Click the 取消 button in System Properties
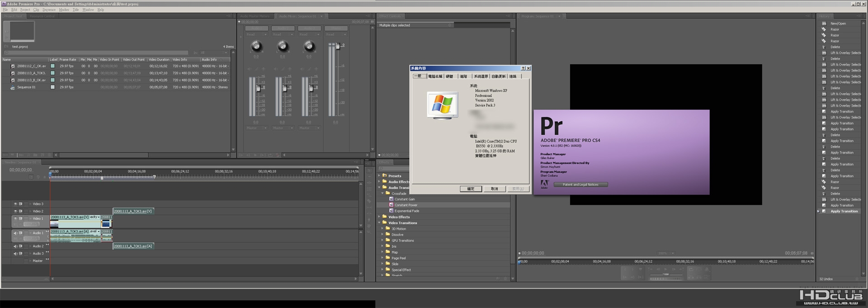Image resolution: width=868 pixels, height=308 pixels. 495,189
